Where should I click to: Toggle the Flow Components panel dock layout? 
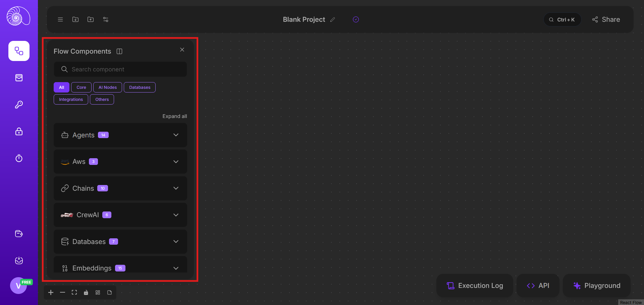[x=119, y=51]
